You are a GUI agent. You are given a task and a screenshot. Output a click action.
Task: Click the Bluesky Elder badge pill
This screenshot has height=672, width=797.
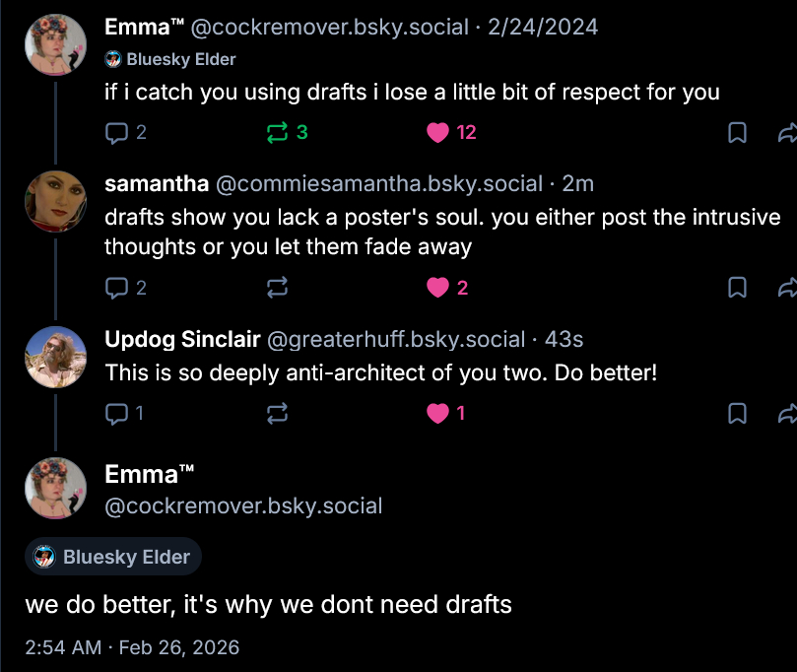(113, 557)
